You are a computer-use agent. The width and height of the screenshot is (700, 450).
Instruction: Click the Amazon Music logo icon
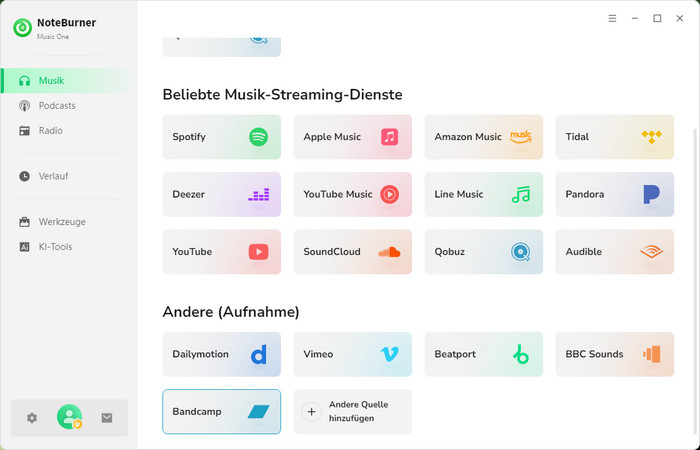[x=521, y=137]
